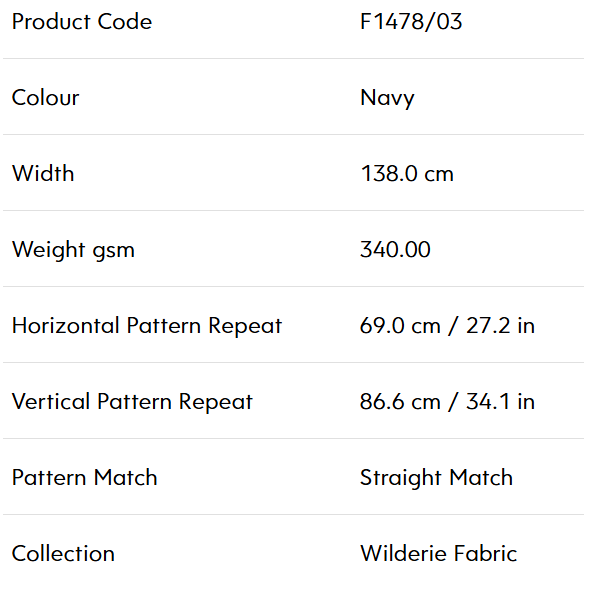Select the F1478/03 product code value
The image size is (599, 600).
point(411,21)
